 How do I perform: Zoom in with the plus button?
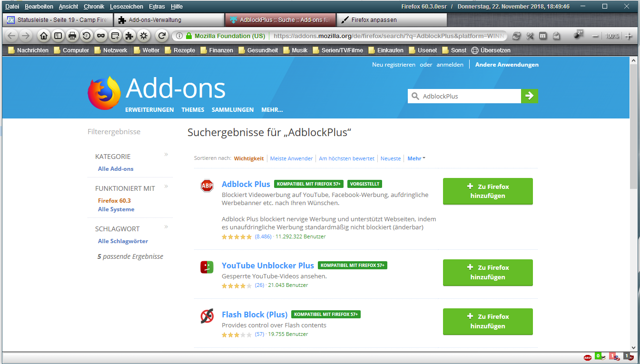click(629, 36)
